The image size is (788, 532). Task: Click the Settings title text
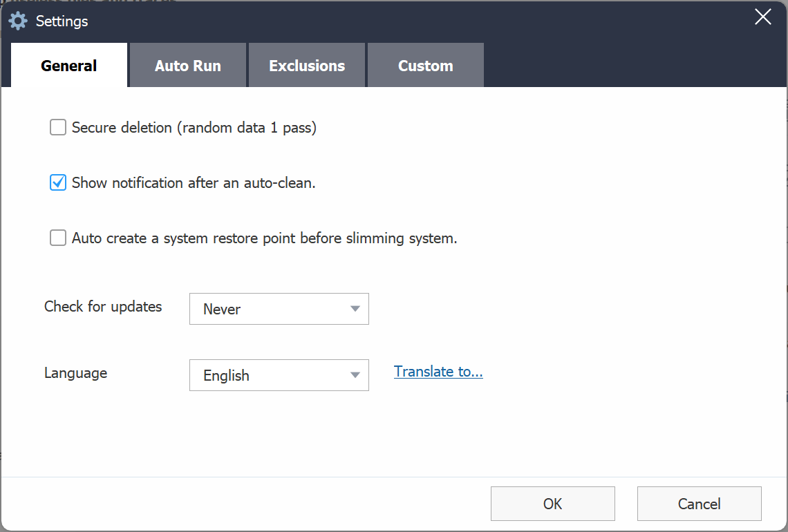click(62, 21)
